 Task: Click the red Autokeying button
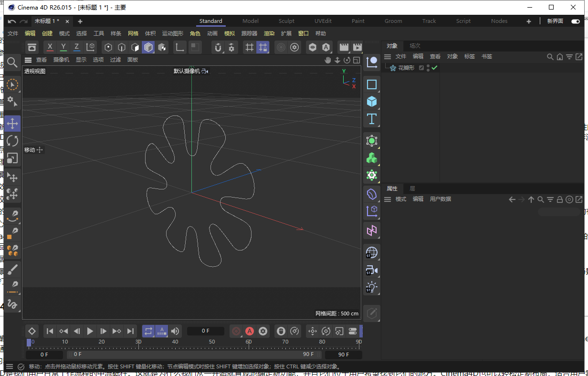(249, 331)
